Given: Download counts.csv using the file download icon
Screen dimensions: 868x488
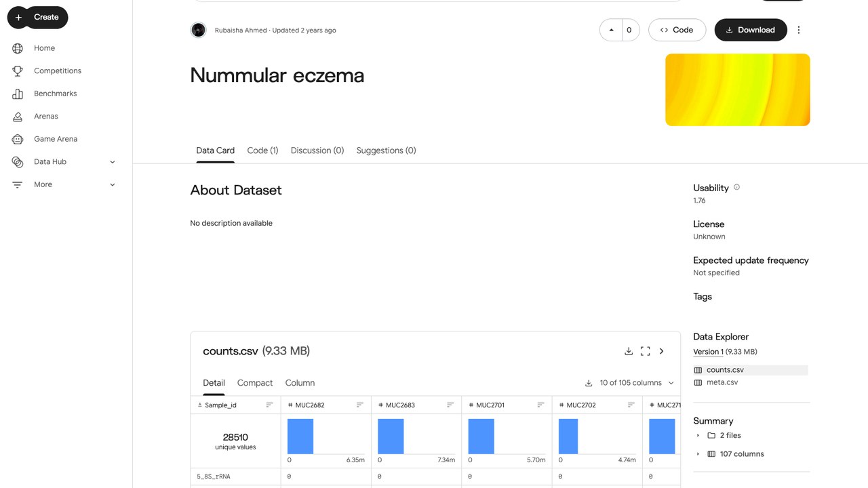Looking at the screenshot, I should point(629,351).
